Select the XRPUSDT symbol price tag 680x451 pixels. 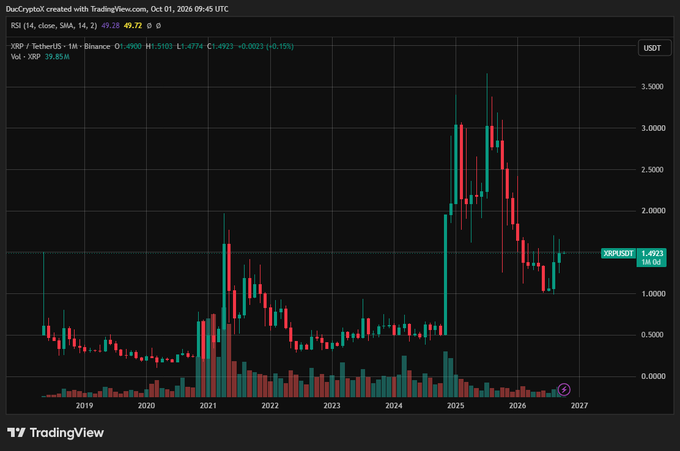click(x=618, y=253)
